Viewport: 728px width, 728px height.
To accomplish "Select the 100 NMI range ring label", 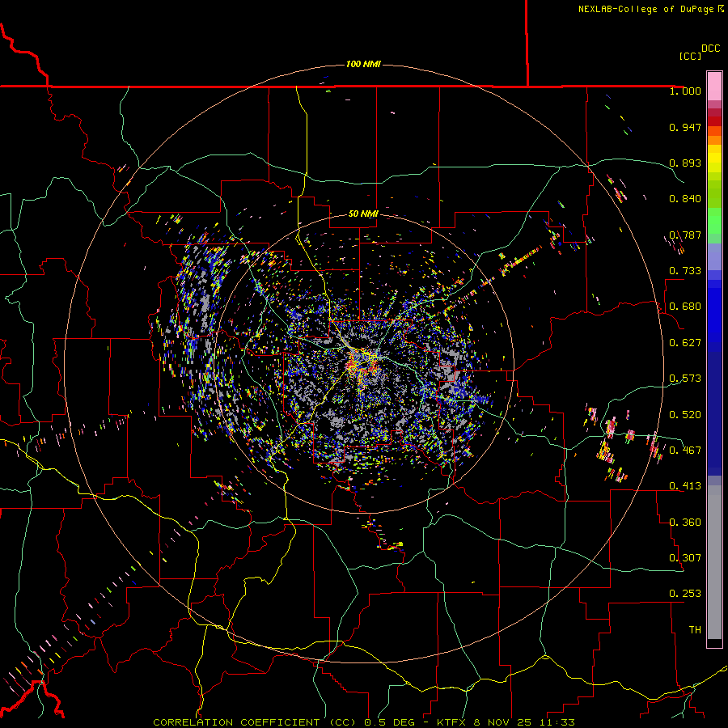I will (363, 64).
